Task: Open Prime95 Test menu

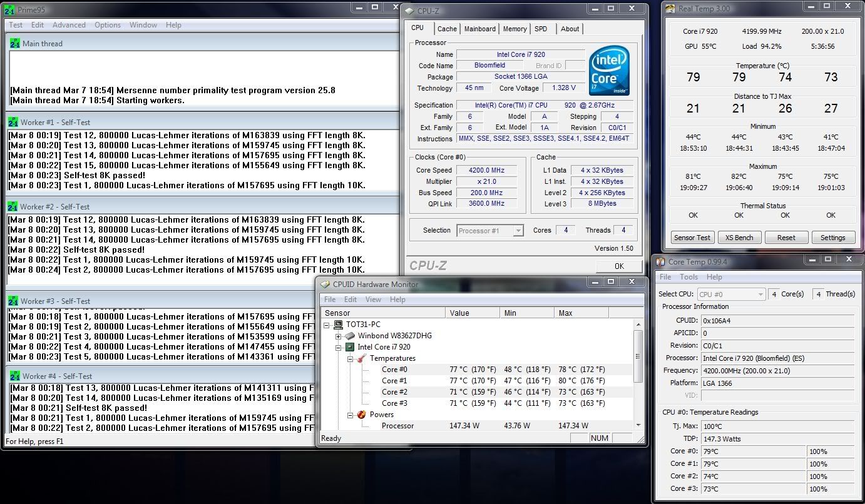Action: coord(16,25)
